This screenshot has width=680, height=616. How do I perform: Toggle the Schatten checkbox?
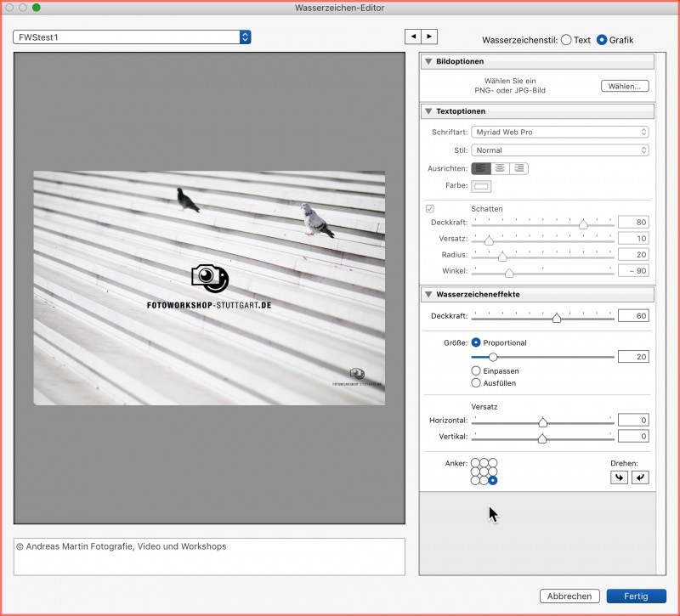pos(430,208)
